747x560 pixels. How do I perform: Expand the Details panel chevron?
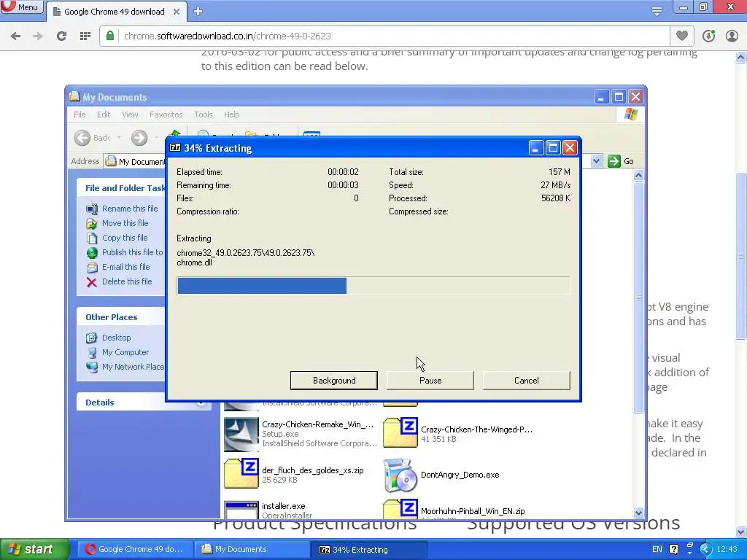201,402
